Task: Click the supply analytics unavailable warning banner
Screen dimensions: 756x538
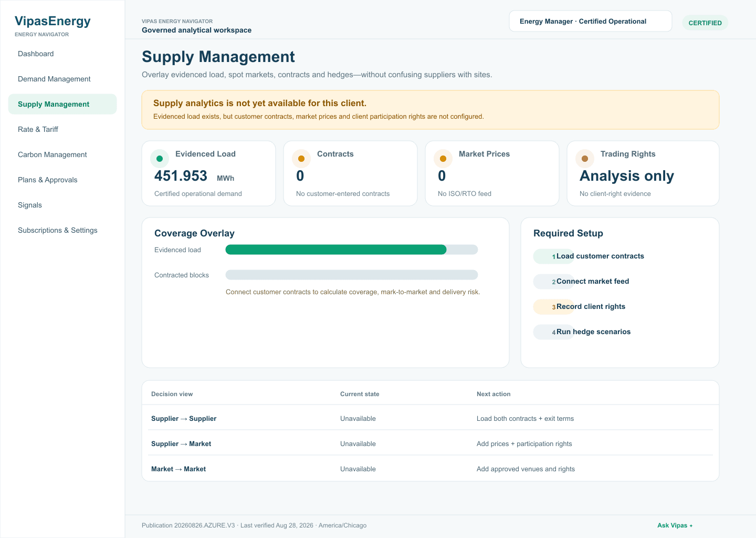Action: tap(430, 110)
